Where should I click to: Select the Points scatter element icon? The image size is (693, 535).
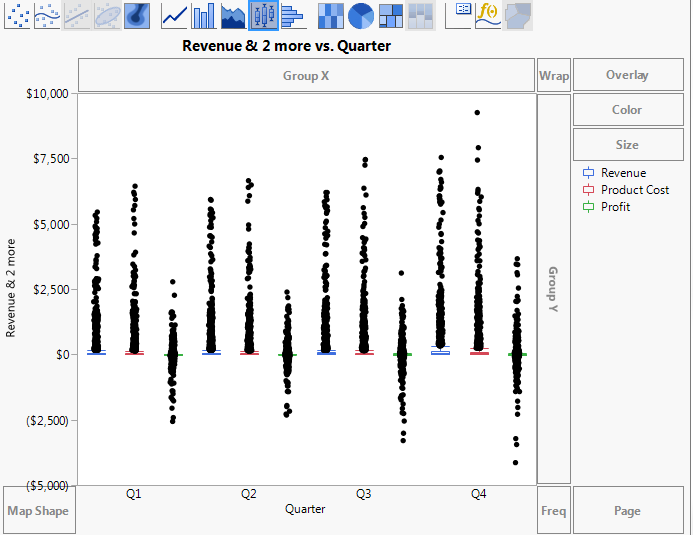tap(18, 15)
